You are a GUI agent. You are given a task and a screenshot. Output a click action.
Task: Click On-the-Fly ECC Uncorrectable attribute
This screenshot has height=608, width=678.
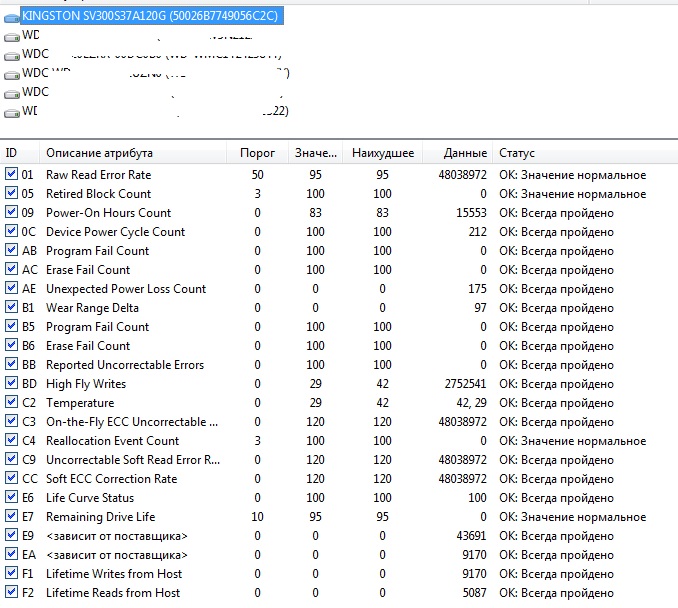132,422
